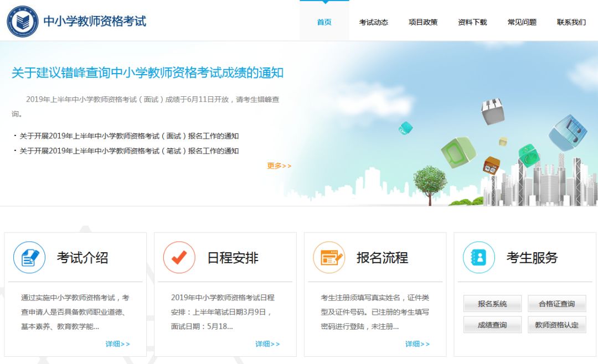The height and width of the screenshot is (364, 598).
Task: Click the newspaper icon next to 报名流程
Action: click(328, 257)
